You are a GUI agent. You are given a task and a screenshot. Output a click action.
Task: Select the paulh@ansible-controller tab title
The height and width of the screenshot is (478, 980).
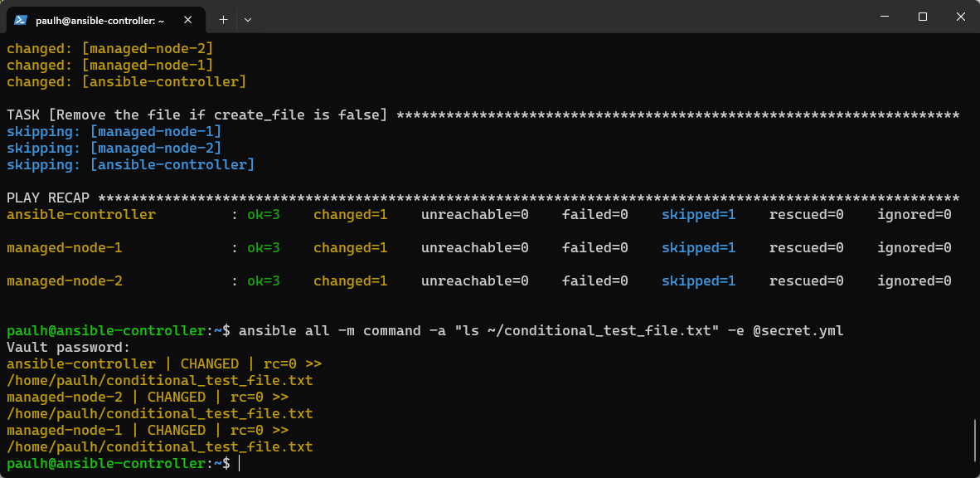[99, 19]
